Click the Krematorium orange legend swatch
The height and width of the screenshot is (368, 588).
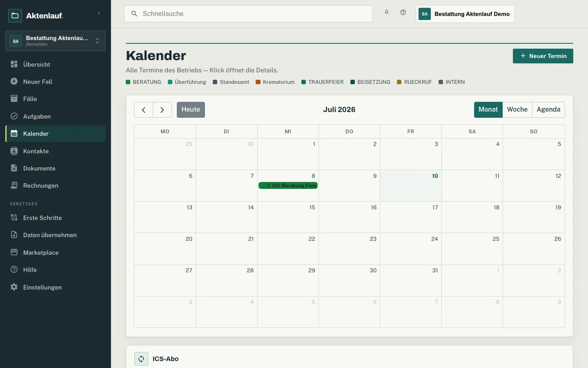(x=258, y=82)
